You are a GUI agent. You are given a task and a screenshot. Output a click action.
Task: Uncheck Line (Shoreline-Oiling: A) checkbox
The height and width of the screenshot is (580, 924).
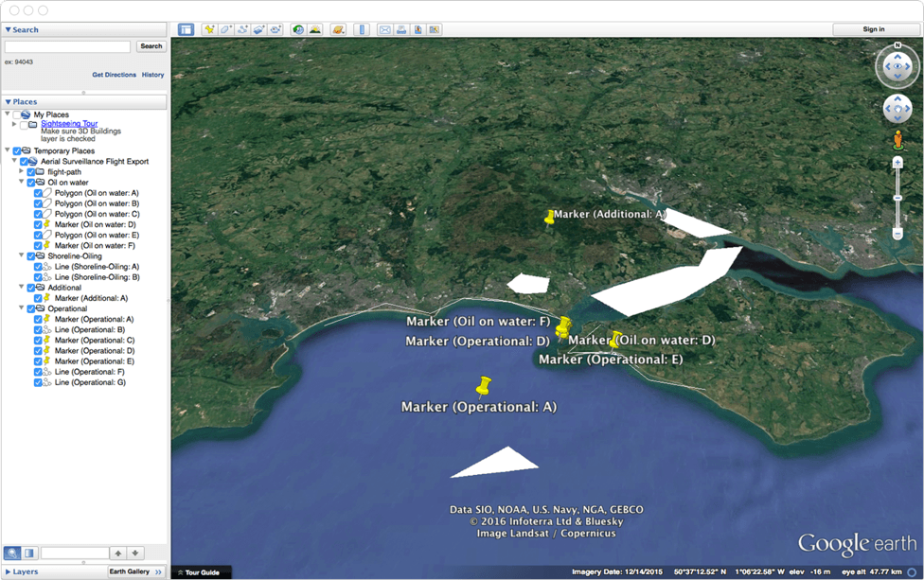[x=38, y=267]
